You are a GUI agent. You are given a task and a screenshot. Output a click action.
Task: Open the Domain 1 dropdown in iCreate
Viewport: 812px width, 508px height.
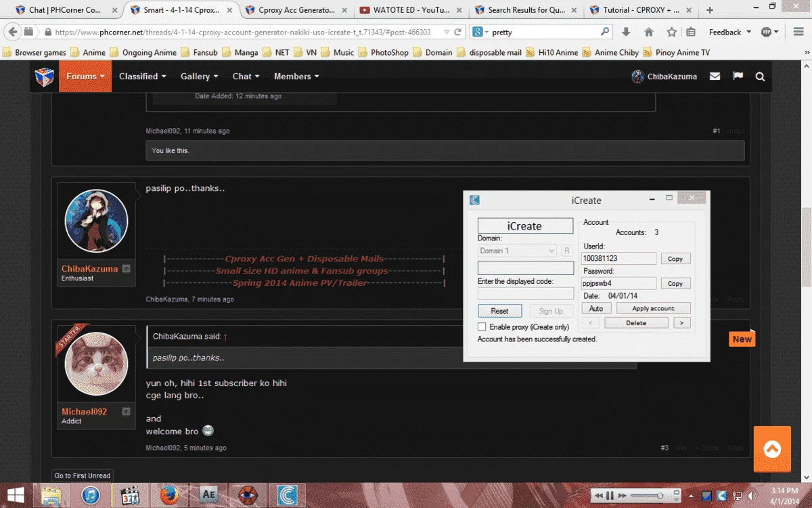pyautogui.click(x=517, y=251)
